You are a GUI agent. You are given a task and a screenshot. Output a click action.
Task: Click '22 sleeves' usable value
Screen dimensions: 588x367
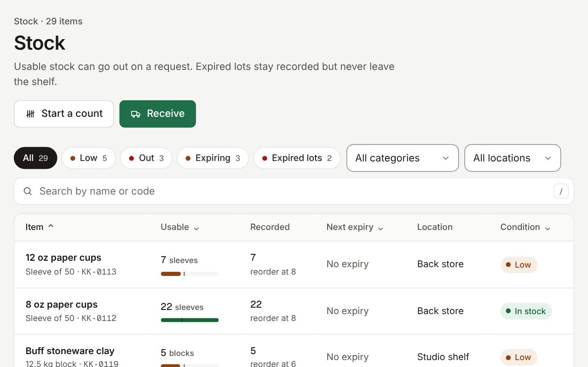click(x=182, y=307)
